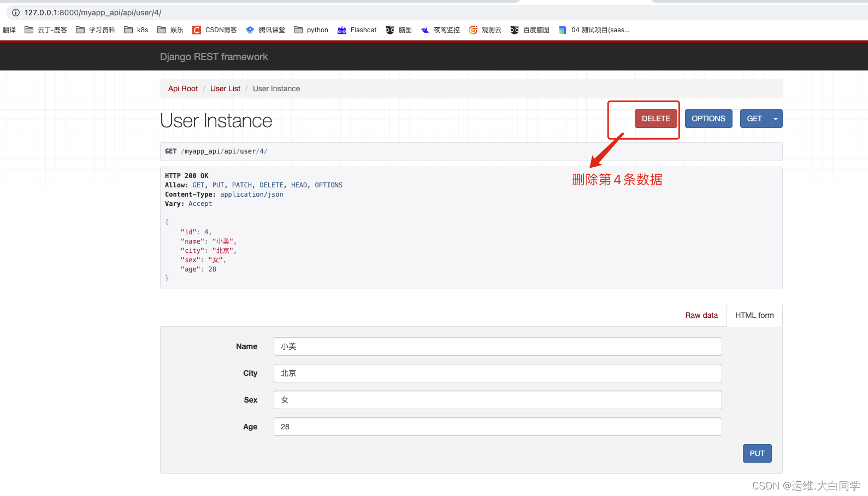Click PATCH in the Allow header
This screenshot has height=496, width=868.
[x=242, y=185]
